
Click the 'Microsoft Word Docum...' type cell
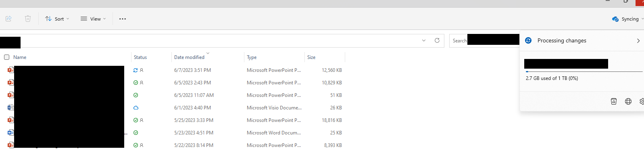click(274, 133)
